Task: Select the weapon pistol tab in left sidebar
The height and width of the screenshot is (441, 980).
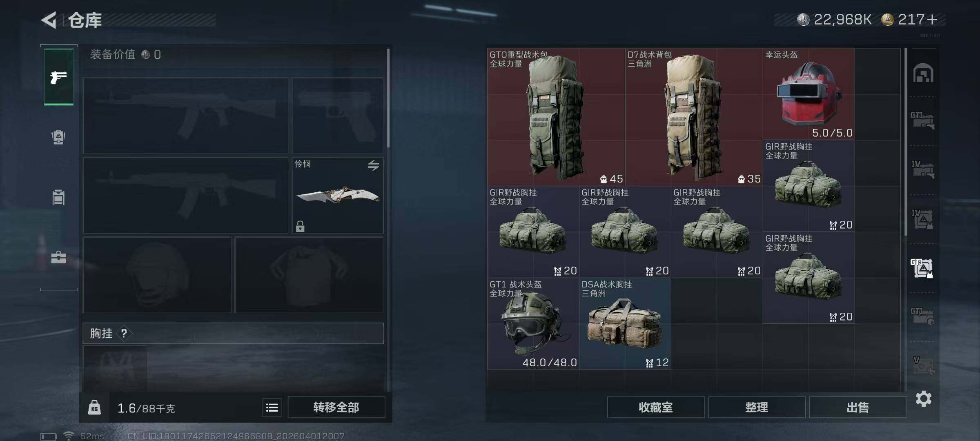Action: pos(59,77)
